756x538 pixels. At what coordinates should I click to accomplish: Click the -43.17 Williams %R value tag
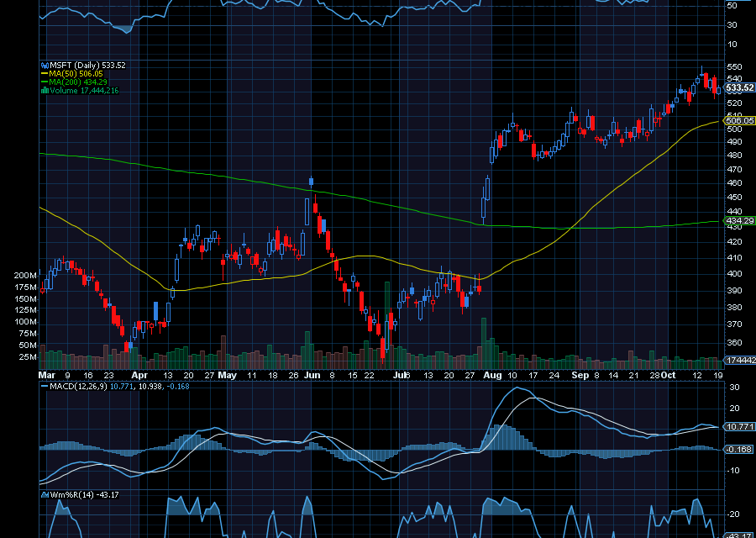739,535
